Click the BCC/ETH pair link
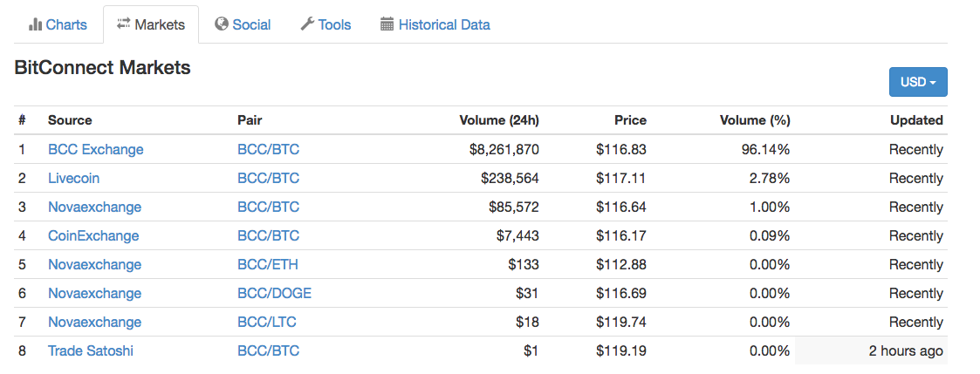Screen dimensions: 980x374 coord(268,265)
